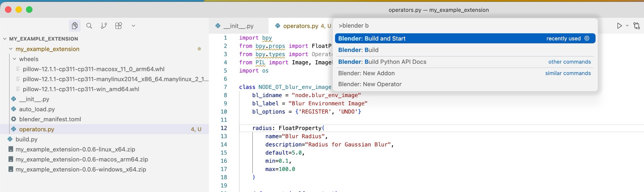Switch to __init__.py tab
644x192 pixels.
pos(239,26)
